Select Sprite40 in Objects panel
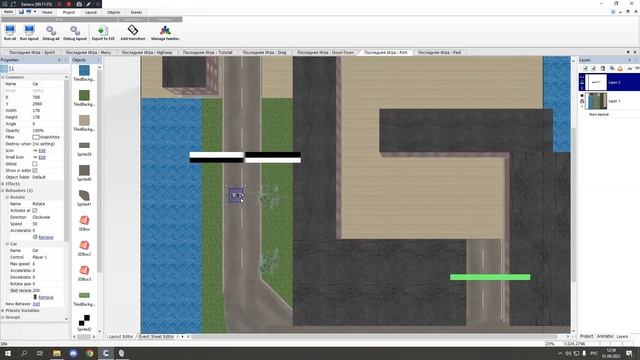 point(84,170)
